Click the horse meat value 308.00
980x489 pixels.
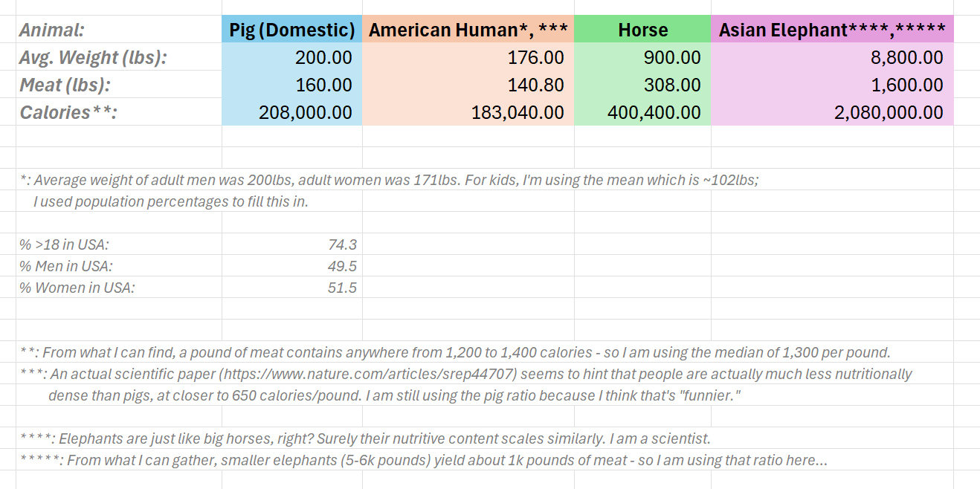[x=642, y=85]
